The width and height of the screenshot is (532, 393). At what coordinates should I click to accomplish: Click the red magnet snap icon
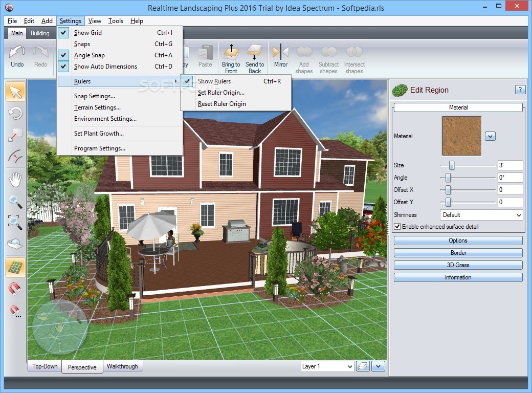(15, 289)
